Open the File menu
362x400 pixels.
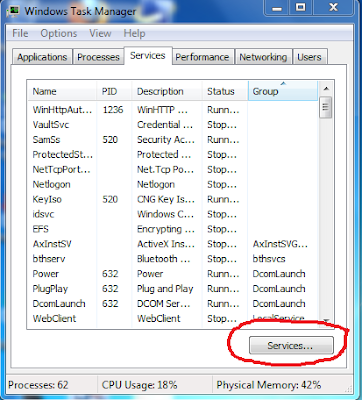(20, 33)
